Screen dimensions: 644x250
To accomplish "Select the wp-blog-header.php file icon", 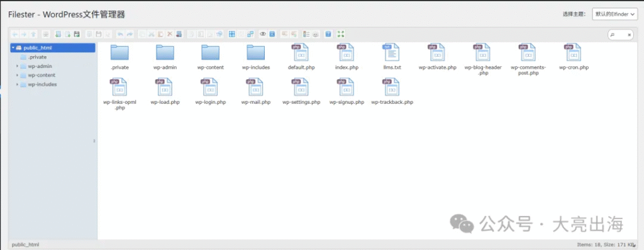I will click(x=482, y=53).
